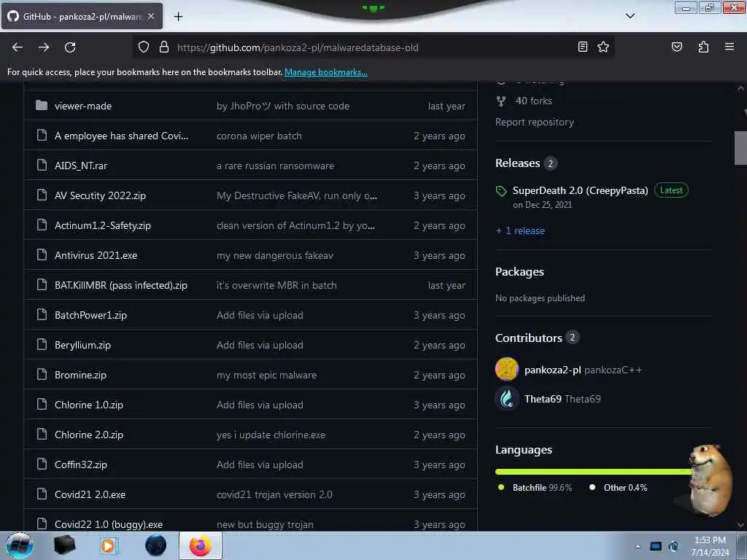Open BatchPower1.zip file
Image resolution: width=747 pixels, height=560 pixels.
90,315
